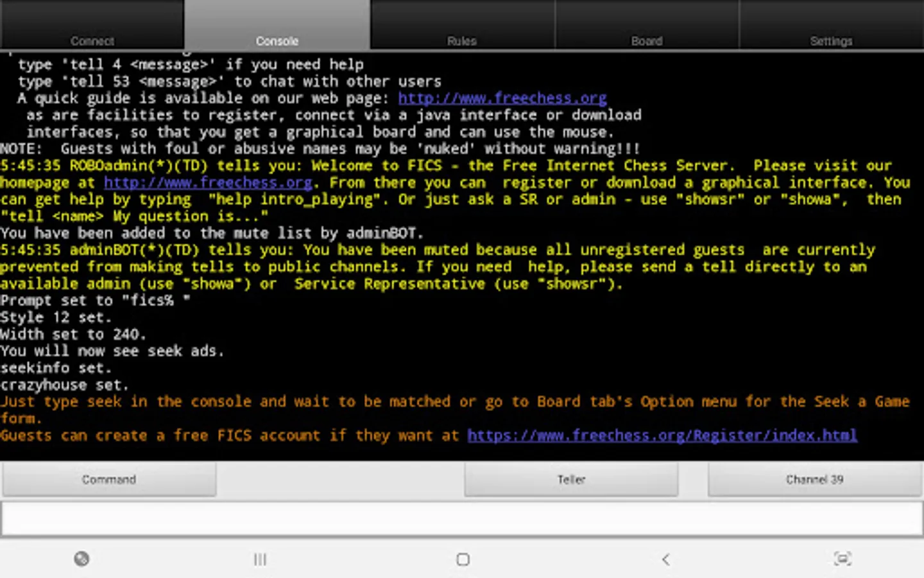Select the Console tab

[x=277, y=25]
